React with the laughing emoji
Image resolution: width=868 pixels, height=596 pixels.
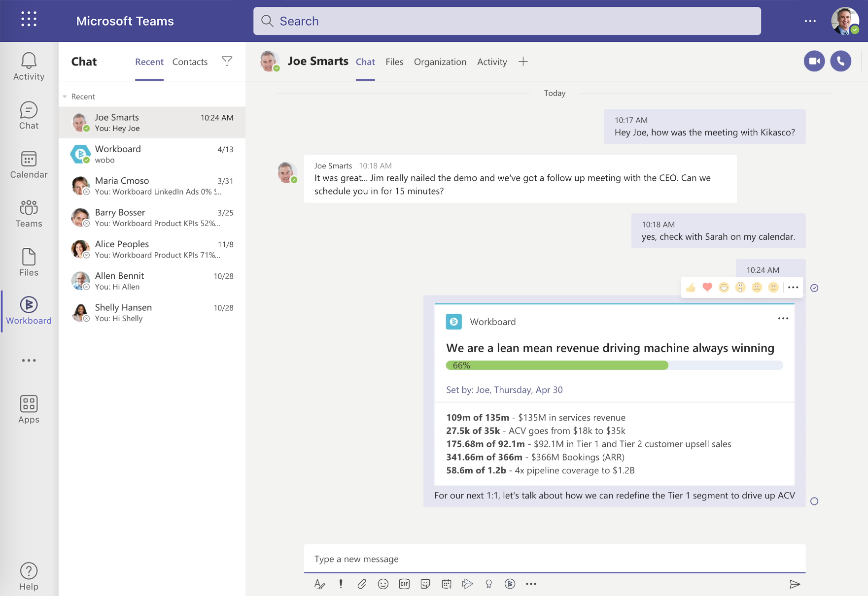point(724,288)
